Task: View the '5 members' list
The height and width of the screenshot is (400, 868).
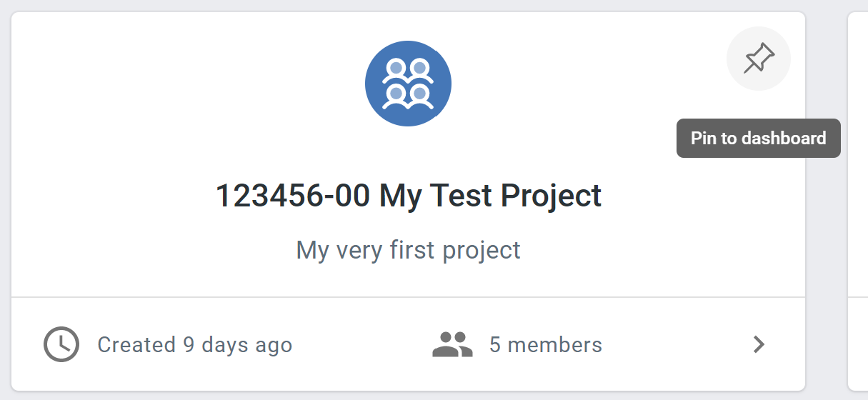Action: 546,345
